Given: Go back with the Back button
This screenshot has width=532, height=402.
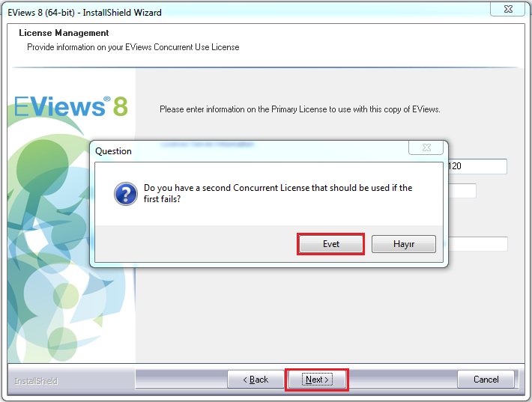Looking at the screenshot, I should [256, 380].
